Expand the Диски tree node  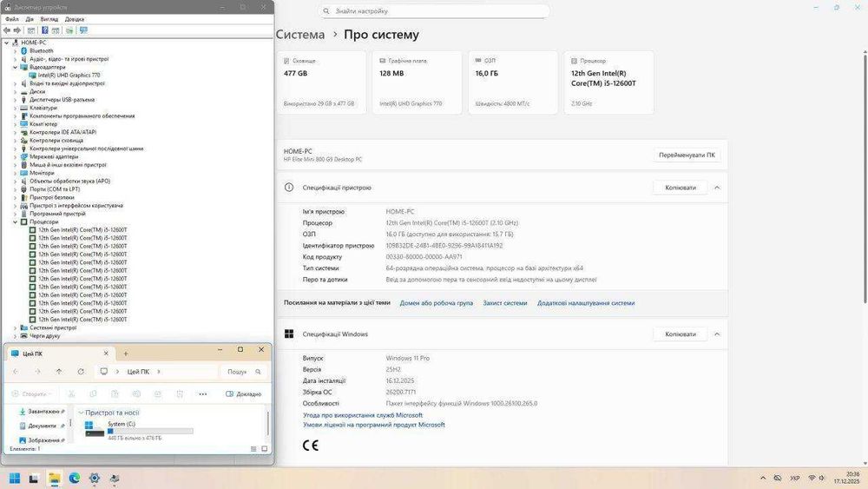[x=15, y=91]
